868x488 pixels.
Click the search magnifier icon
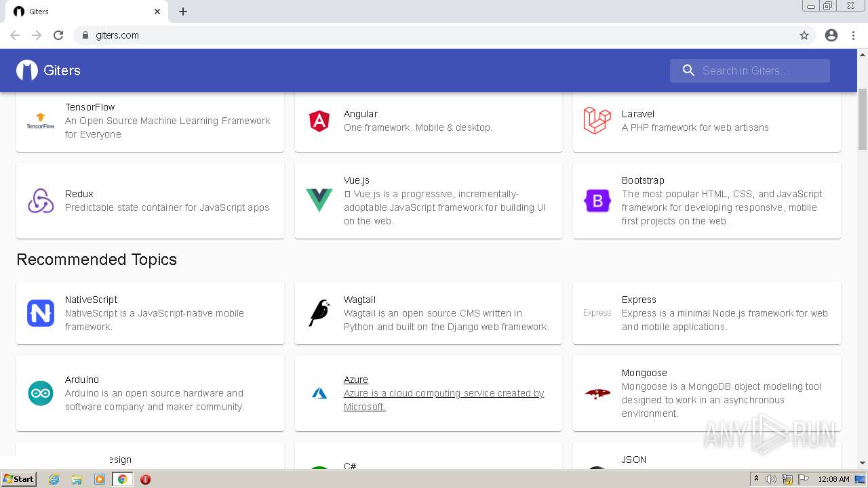coord(688,70)
